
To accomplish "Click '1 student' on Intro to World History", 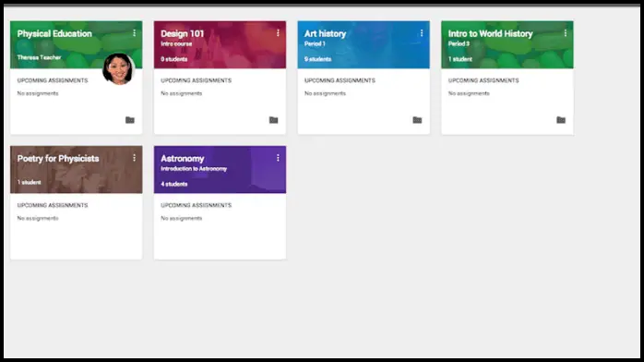I will point(460,59).
